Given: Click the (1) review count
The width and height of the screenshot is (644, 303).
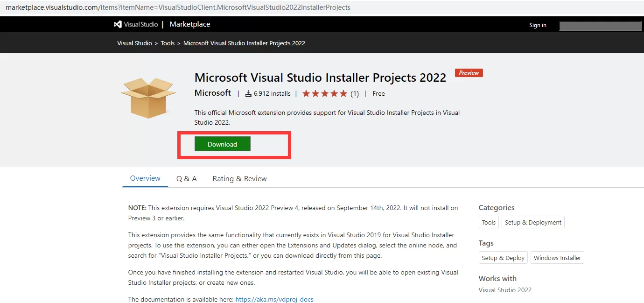Looking at the screenshot, I should pyautogui.click(x=355, y=93).
